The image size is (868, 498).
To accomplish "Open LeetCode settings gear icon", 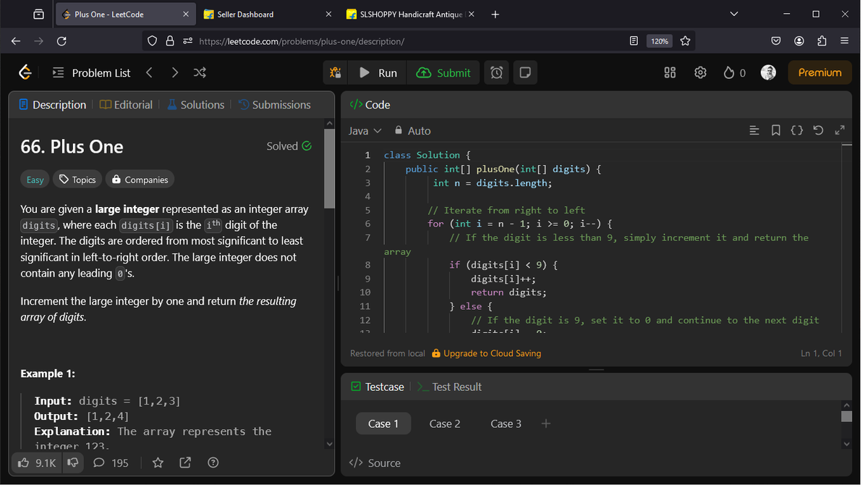I will tap(700, 72).
